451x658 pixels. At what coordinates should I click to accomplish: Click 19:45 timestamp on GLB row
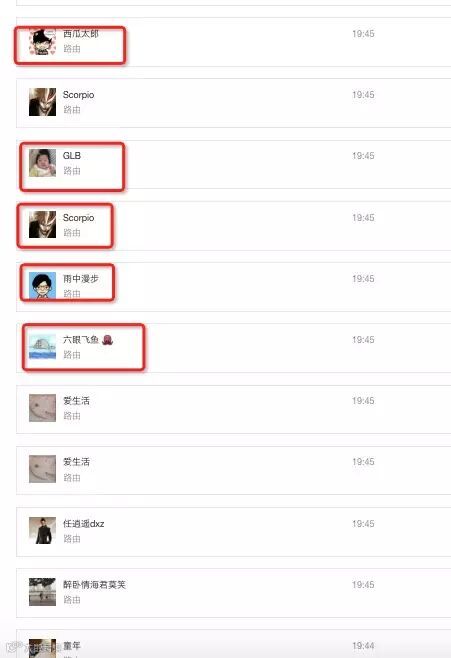click(x=363, y=156)
